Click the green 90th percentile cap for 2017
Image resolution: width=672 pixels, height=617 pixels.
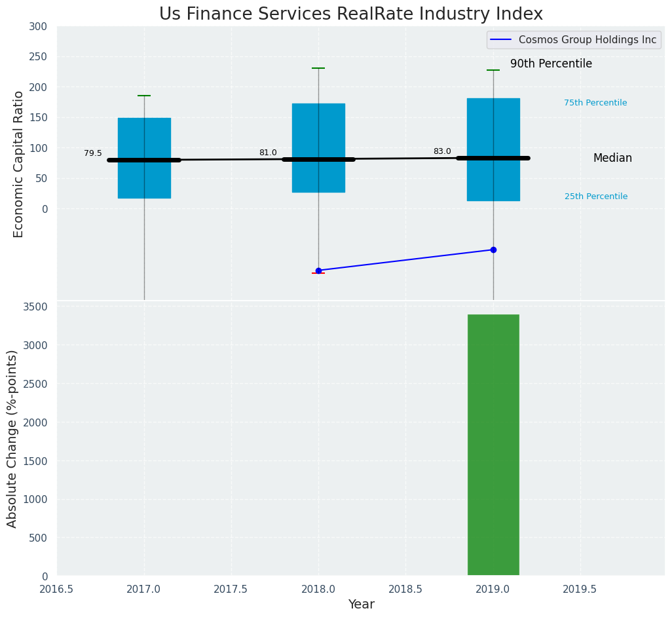(145, 96)
